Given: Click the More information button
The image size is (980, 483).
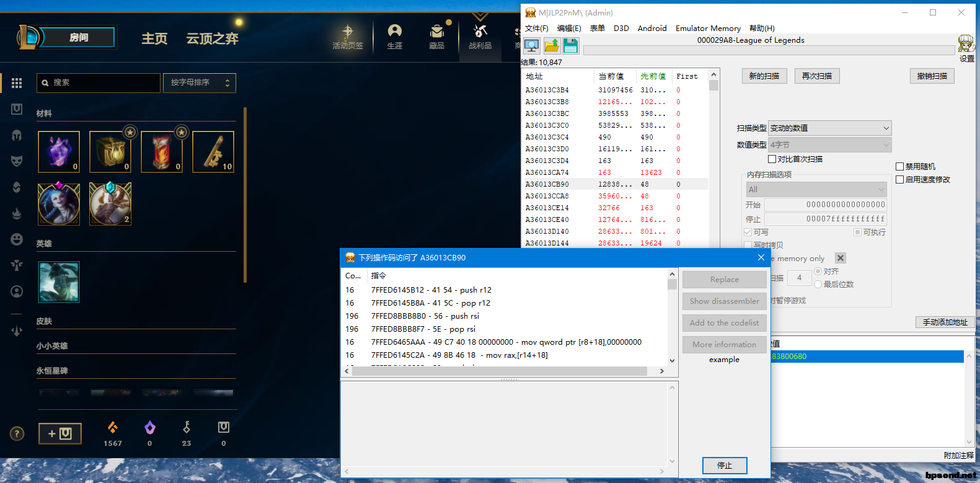Looking at the screenshot, I should pos(725,345).
